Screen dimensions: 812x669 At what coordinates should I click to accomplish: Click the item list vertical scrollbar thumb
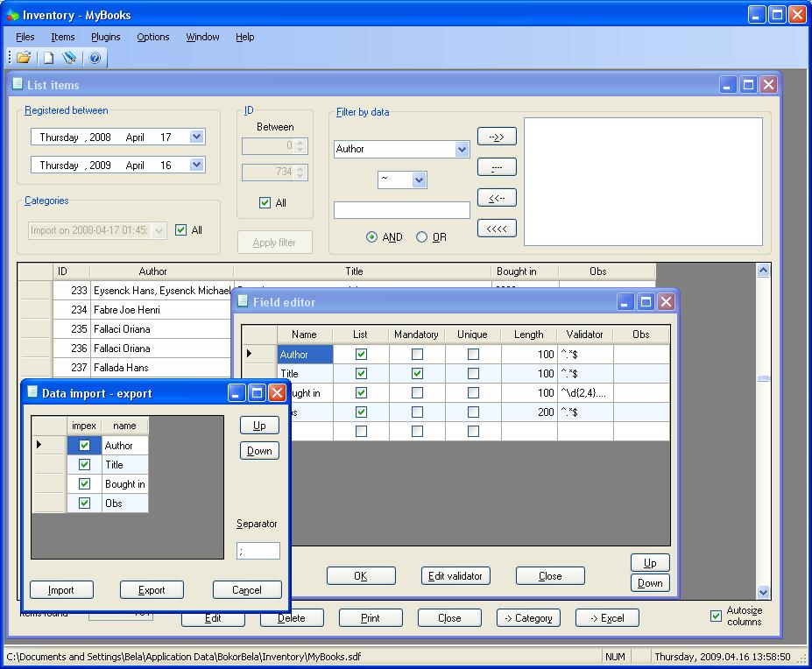763,378
